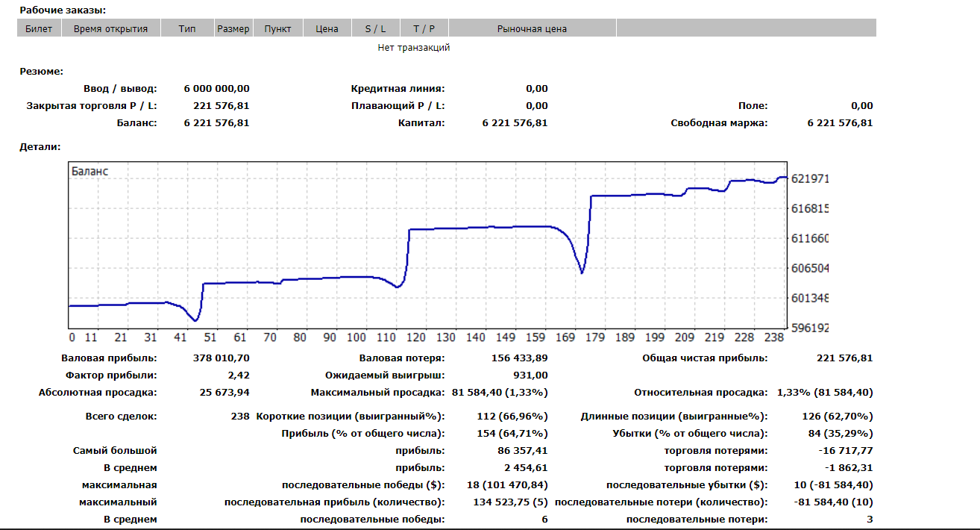The image size is (980, 530).
Task: Click the 621971 chart axis label
Action: [808, 179]
